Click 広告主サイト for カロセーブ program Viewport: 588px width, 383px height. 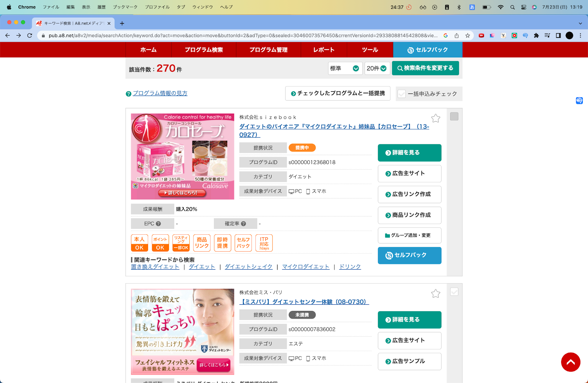tap(409, 174)
